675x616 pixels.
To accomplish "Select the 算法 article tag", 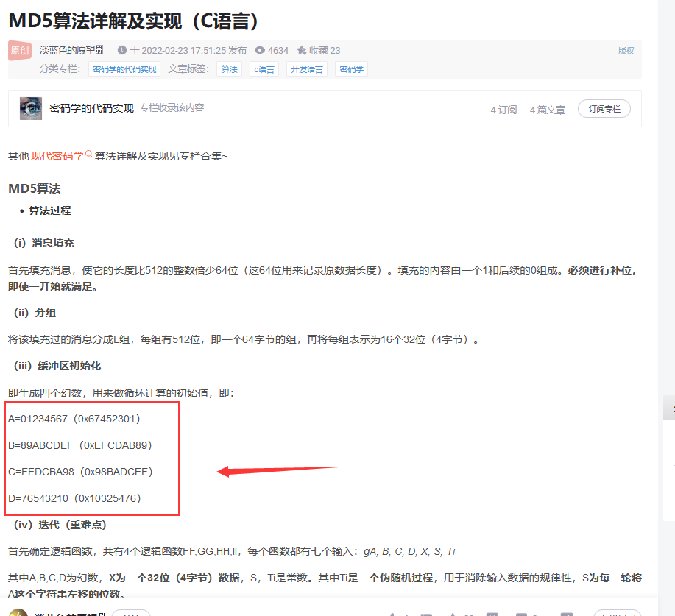I will point(229,69).
